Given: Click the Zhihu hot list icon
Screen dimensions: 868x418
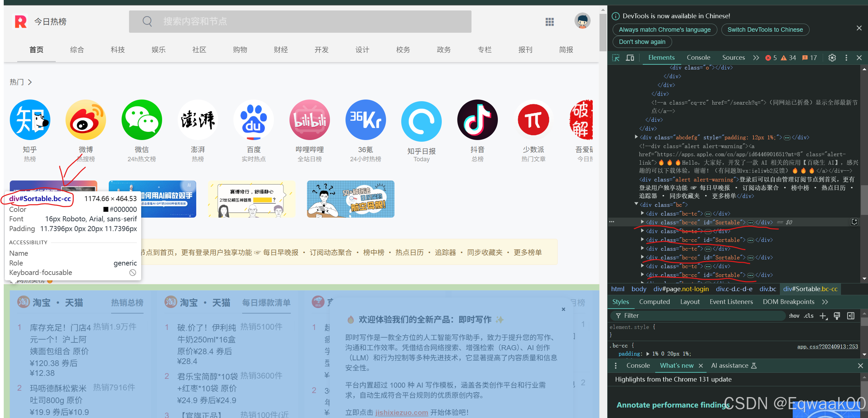Looking at the screenshot, I should point(30,120).
